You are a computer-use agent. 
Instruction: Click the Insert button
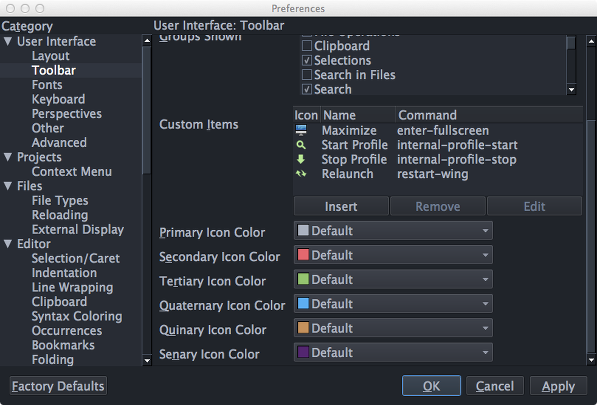pyautogui.click(x=341, y=206)
